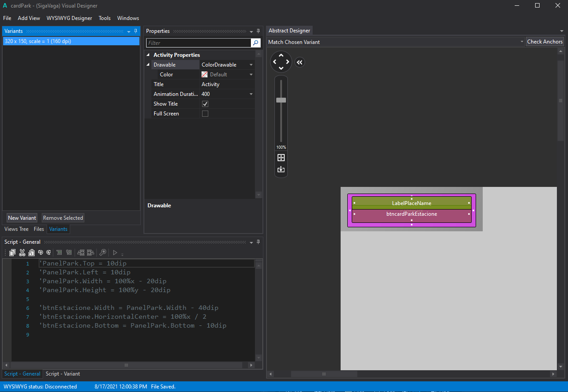Pin the Properties panel
568x392 pixels.
258,31
